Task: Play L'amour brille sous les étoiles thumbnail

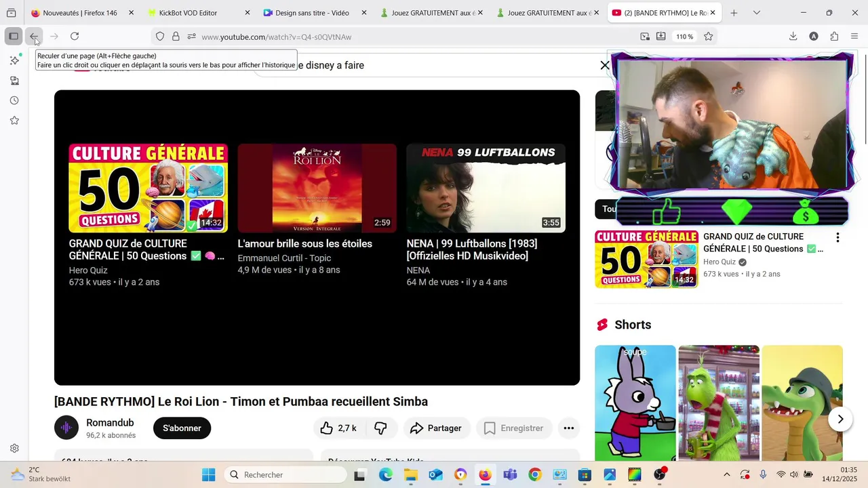Action: click(317, 188)
